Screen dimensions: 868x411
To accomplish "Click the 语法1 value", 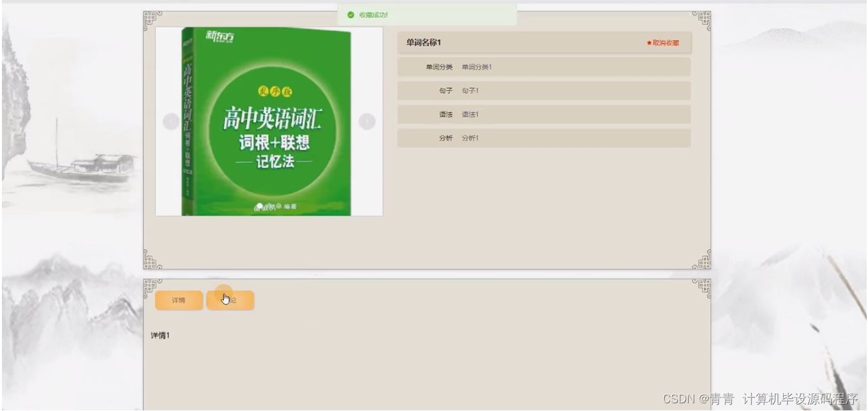I will [470, 114].
